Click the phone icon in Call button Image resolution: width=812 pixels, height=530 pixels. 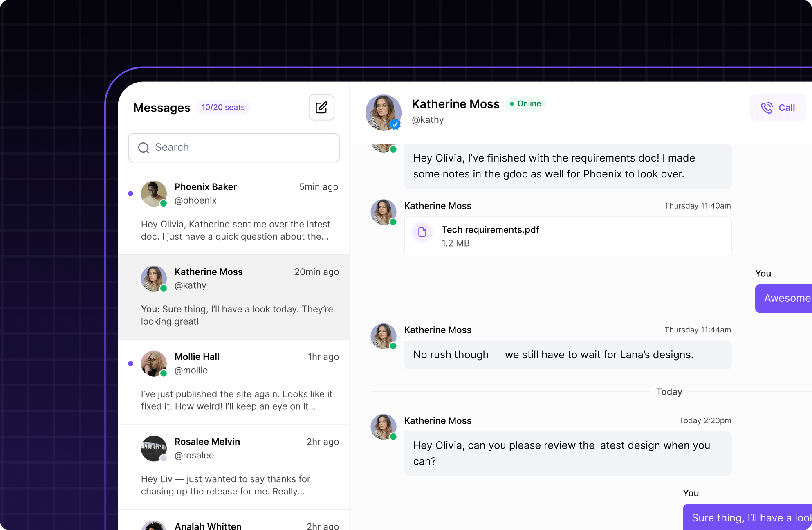(x=767, y=108)
